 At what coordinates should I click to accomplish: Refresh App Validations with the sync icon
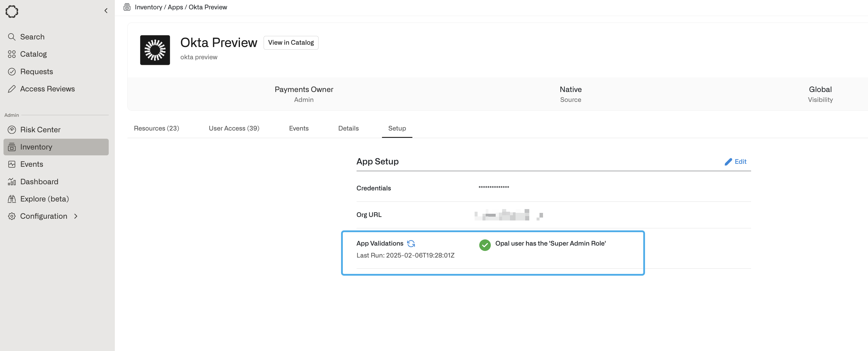pos(411,244)
